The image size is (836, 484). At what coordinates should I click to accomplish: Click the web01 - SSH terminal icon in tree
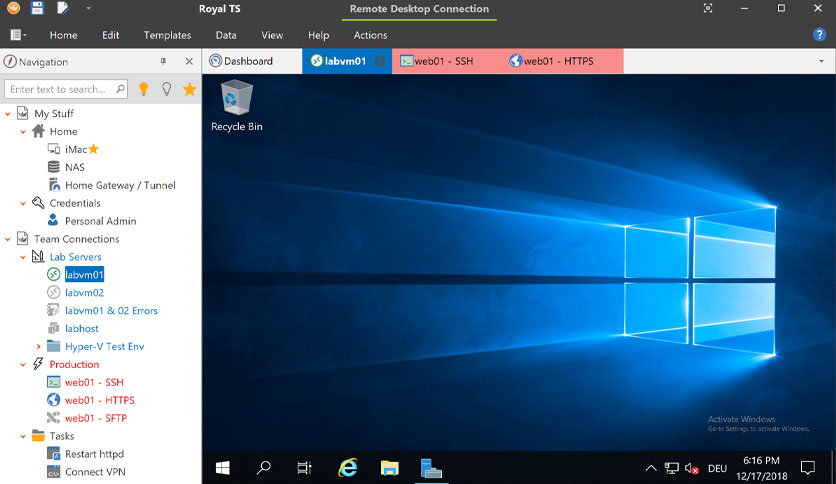pos(53,382)
